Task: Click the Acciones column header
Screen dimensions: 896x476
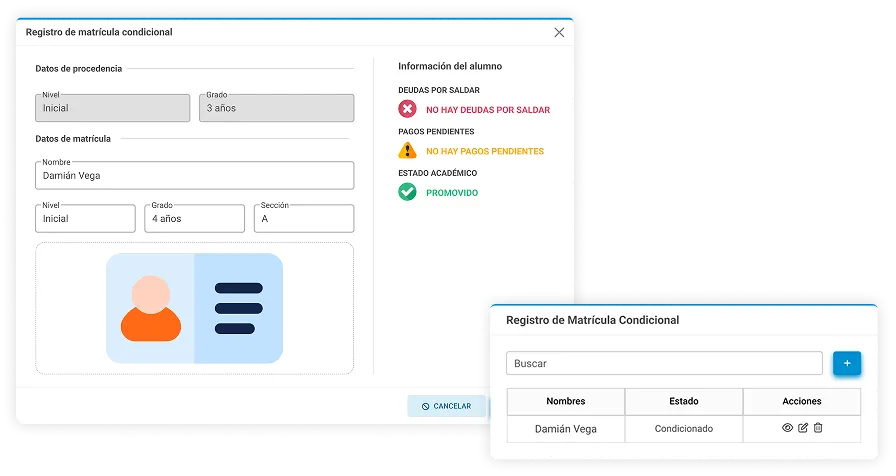Action: 802,401
